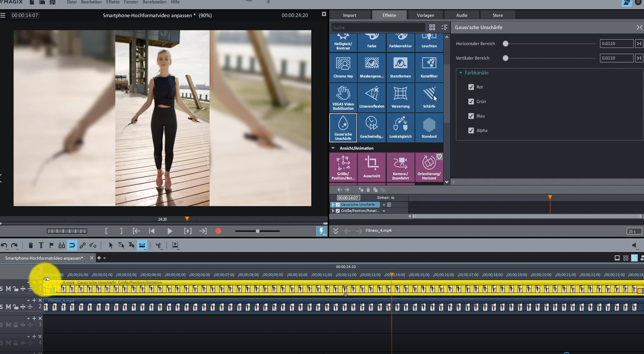Open the Ausschnitt crop tool
This screenshot has width=644, height=354.
[372, 167]
